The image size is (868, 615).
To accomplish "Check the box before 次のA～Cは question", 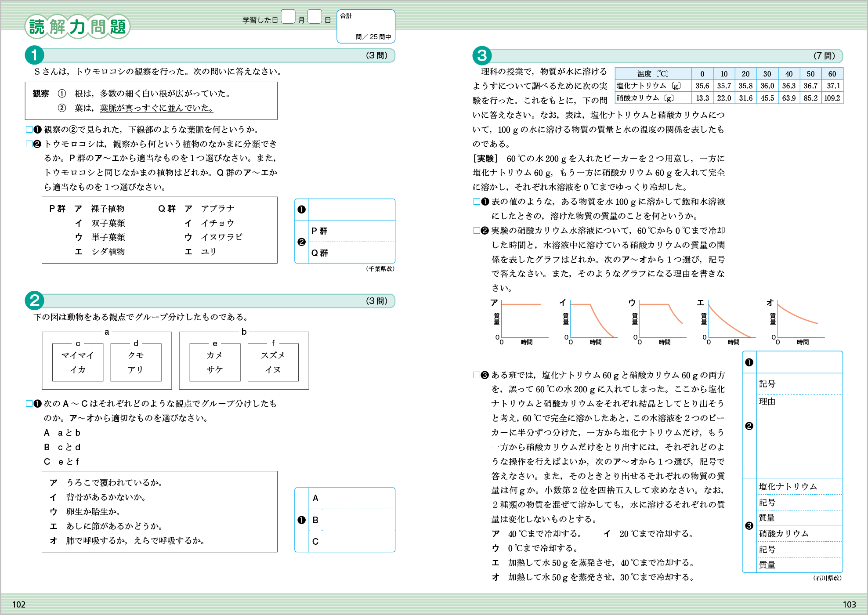I will pos(29,404).
